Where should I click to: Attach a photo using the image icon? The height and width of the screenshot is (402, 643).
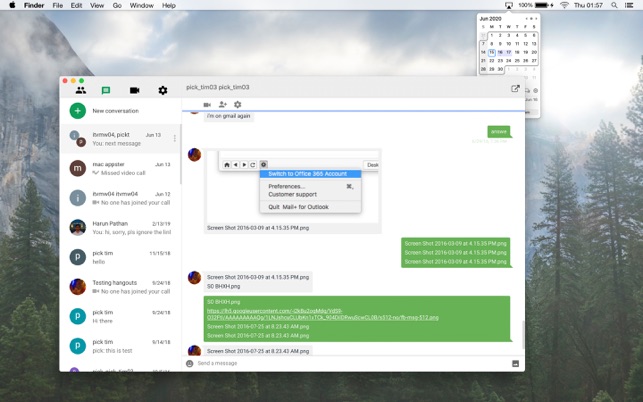515,363
